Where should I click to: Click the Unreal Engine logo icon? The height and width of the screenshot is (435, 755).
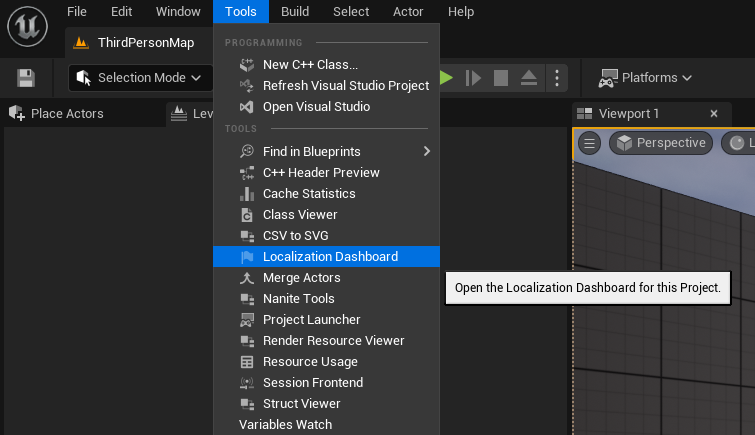click(24, 24)
